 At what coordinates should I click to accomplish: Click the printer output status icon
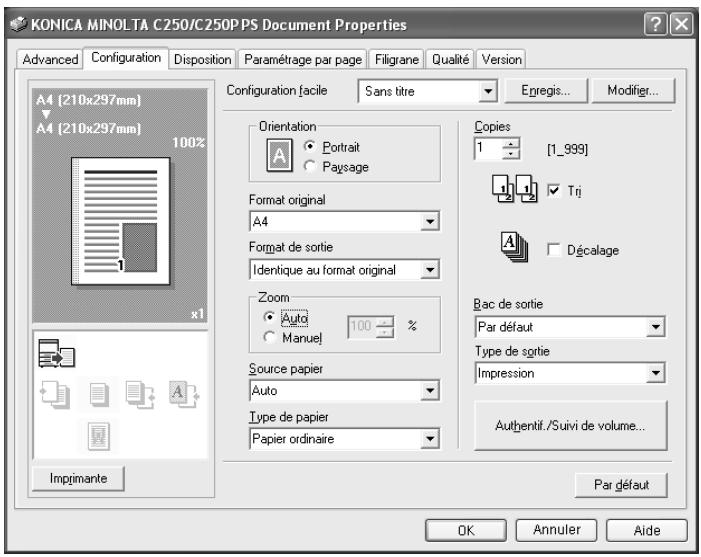point(56,353)
